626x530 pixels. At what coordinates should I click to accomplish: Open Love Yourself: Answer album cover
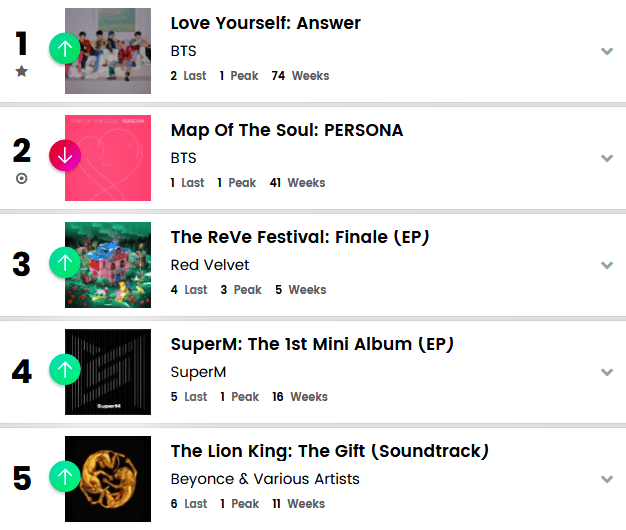(108, 51)
